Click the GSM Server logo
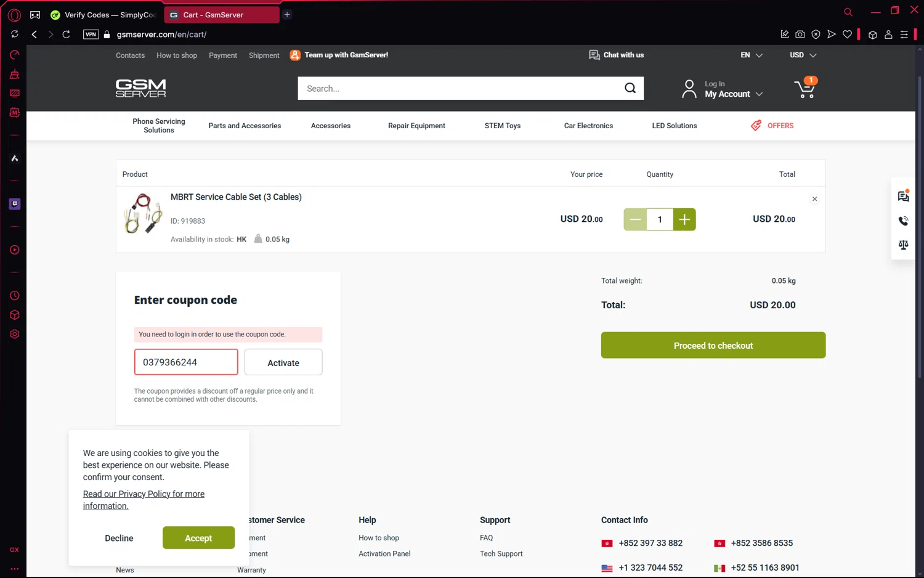Screen dimensions: 924x578 [141, 88]
